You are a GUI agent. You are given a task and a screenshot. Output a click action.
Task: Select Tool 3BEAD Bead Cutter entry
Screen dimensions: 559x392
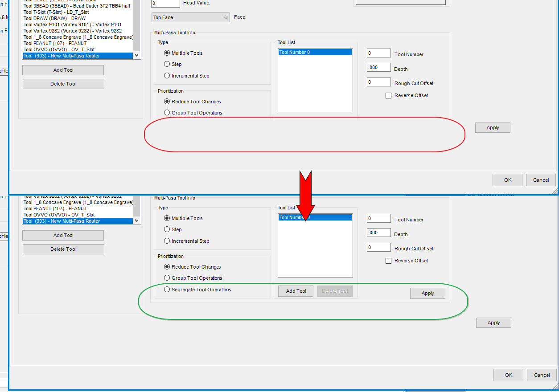(77, 6)
